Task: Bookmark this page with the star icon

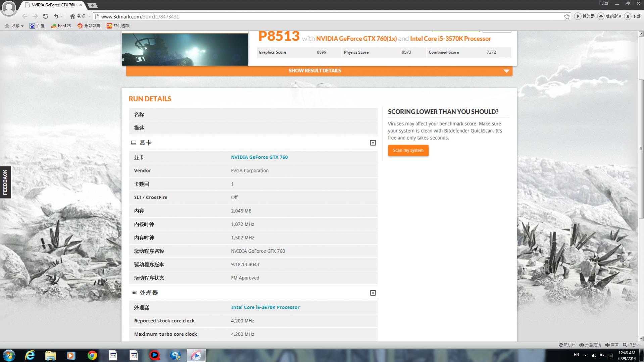Action: coord(566,16)
